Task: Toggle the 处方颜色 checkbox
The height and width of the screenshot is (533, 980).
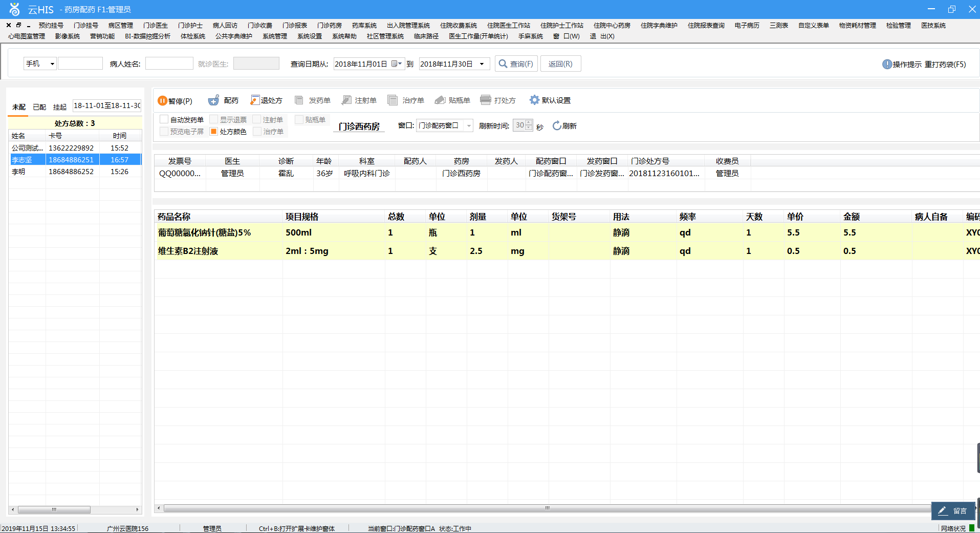Action: 214,132
